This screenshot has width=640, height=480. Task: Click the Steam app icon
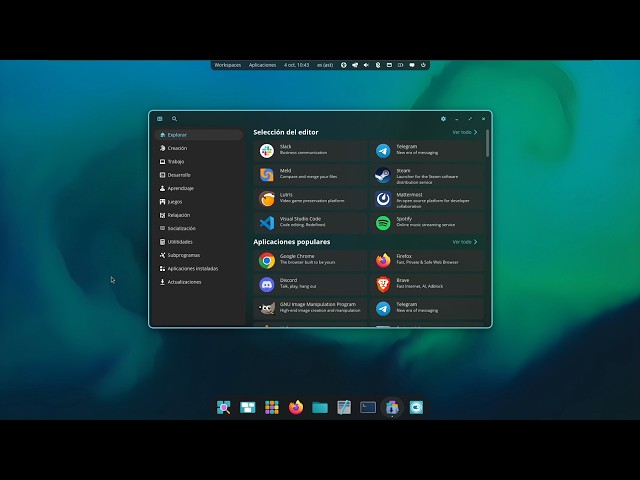[383, 175]
